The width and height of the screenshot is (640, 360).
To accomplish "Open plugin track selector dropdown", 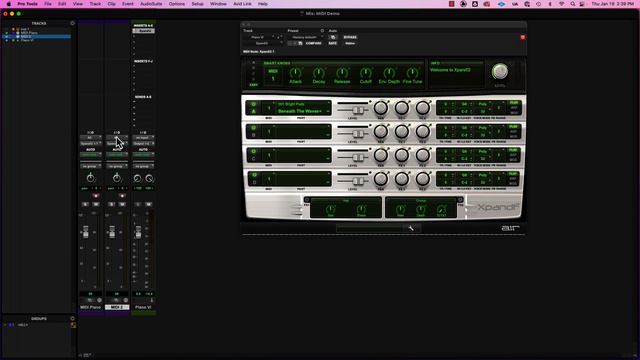I will 259,37.
